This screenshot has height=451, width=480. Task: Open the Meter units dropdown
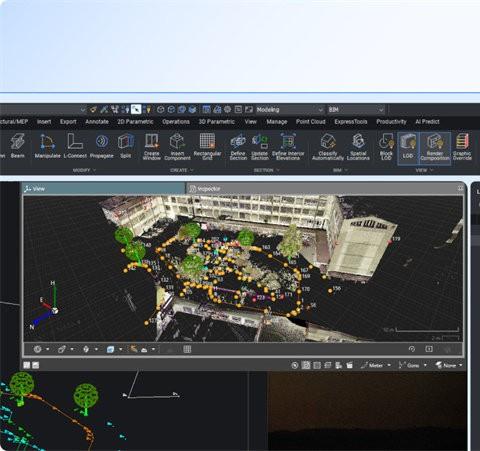[376, 365]
